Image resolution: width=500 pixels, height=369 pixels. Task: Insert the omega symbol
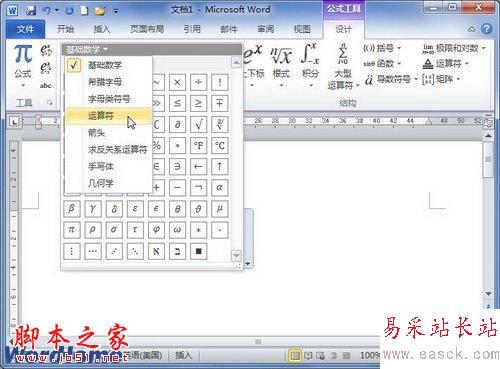[x=177, y=230]
